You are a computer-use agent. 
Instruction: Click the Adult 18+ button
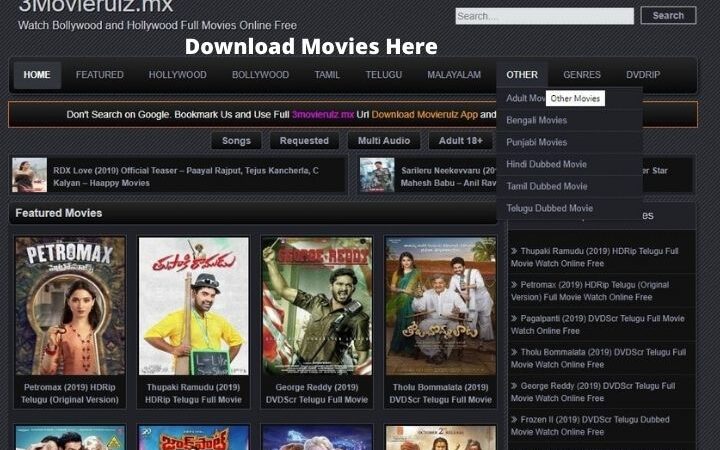(x=461, y=141)
